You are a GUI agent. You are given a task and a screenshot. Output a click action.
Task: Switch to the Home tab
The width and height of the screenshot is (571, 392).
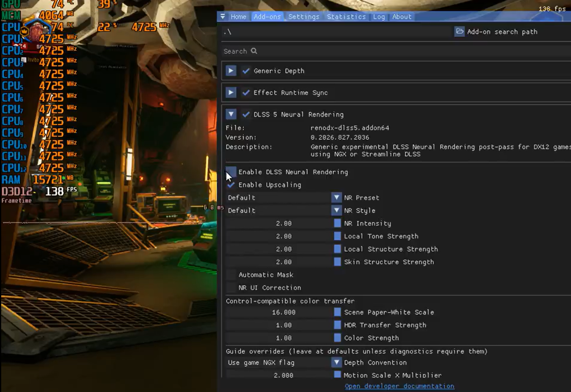point(238,17)
